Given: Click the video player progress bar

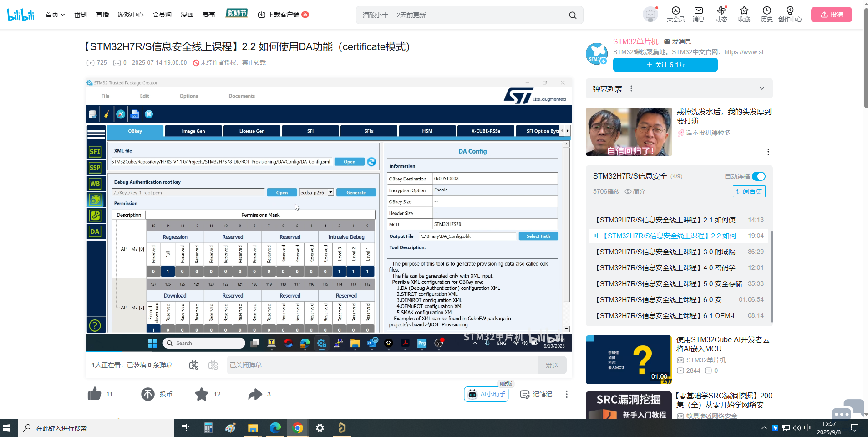Looking at the screenshot, I should coord(329,352).
